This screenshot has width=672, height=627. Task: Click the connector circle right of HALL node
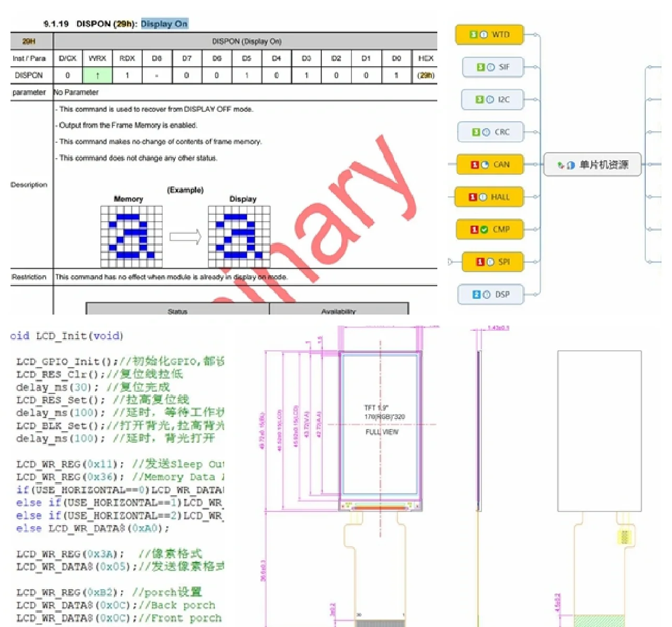pyautogui.click(x=535, y=197)
